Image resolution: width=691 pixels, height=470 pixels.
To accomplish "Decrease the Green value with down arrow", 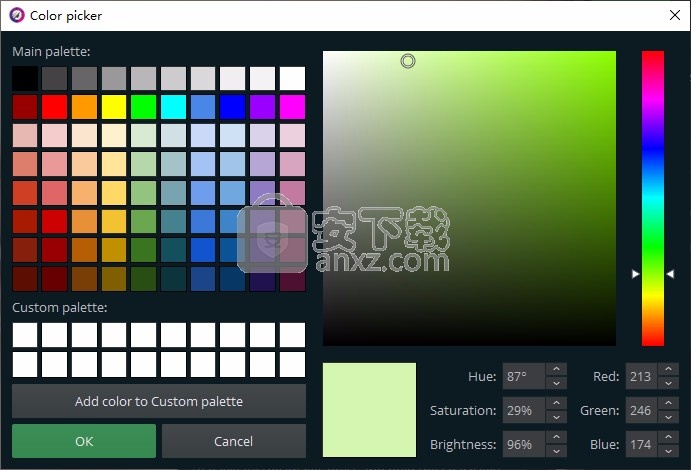I will pos(665,417).
